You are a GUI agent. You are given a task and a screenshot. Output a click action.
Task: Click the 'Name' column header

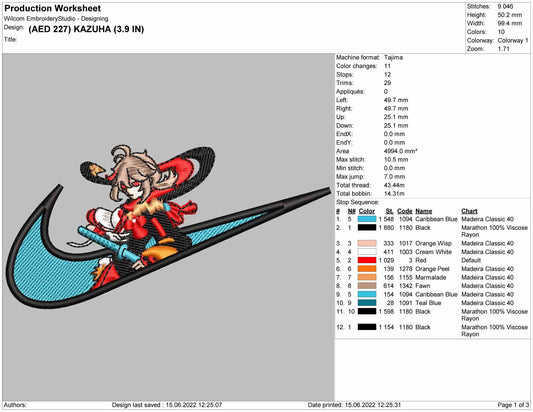click(x=424, y=211)
